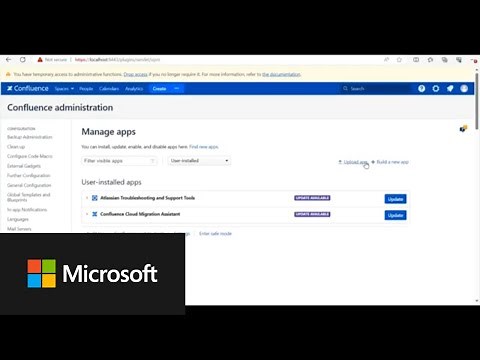
Task: Click the Confluence Cloud Migration Assistant icon
Action: point(95,214)
